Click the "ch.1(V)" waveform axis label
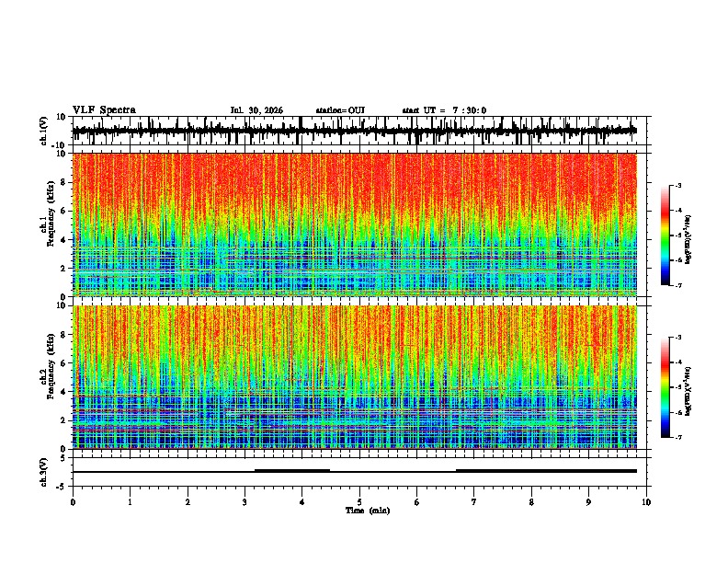Viewport: 728px width, 563px height. point(45,131)
